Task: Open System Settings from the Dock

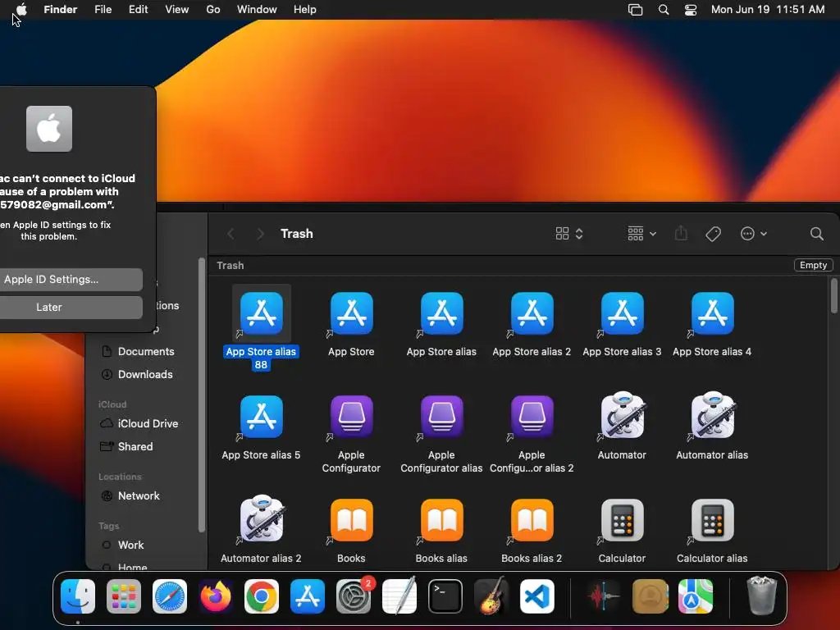Action: (354, 596)
